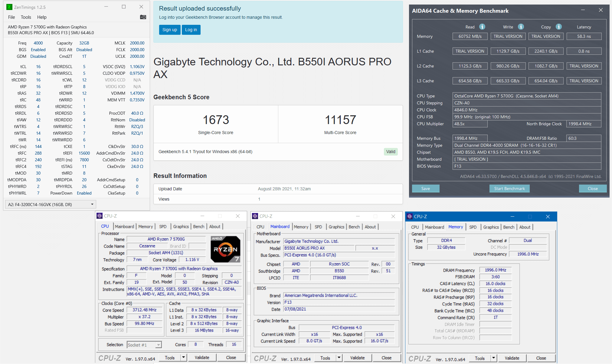
Task: Click the Valid badge on the Geekbench result
Action: coord(391,152)
